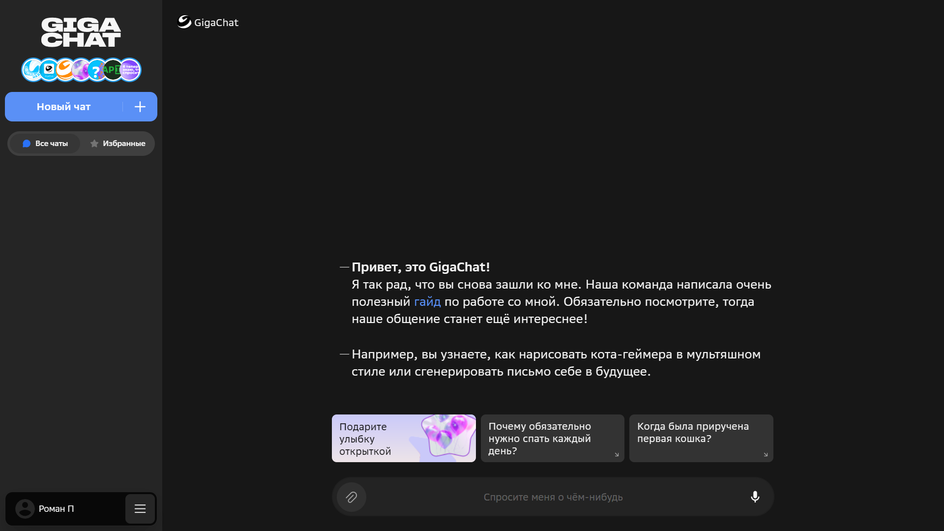Image resolution: width=944 pixels, height=531 pixels.
Task: Follow the гайд link in greeting
Action: [x=427, y=302]
